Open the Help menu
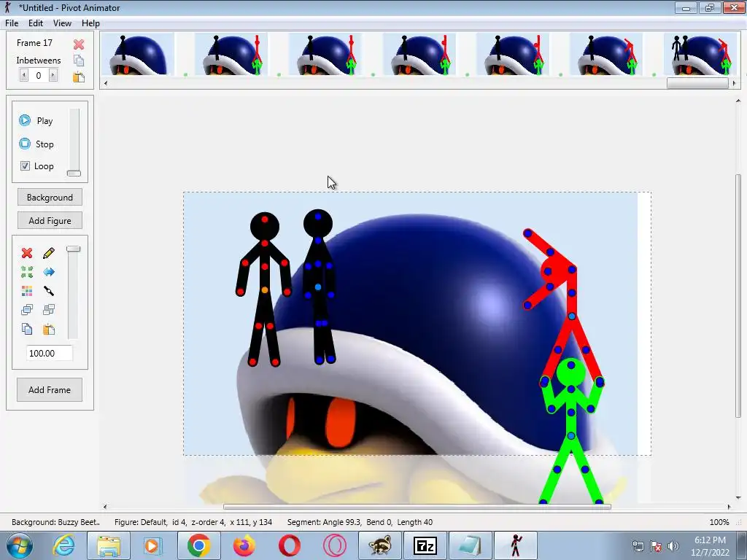 90,23
